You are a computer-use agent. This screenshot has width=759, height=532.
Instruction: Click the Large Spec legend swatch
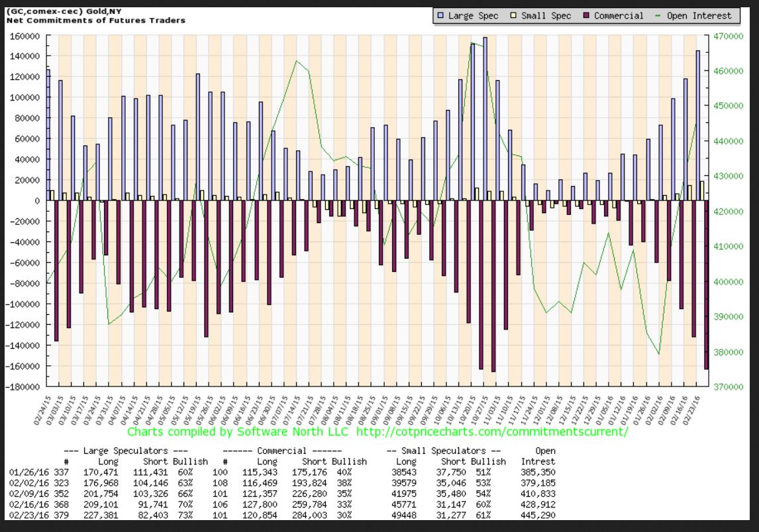pyautogui.click(x=440, y=16)
